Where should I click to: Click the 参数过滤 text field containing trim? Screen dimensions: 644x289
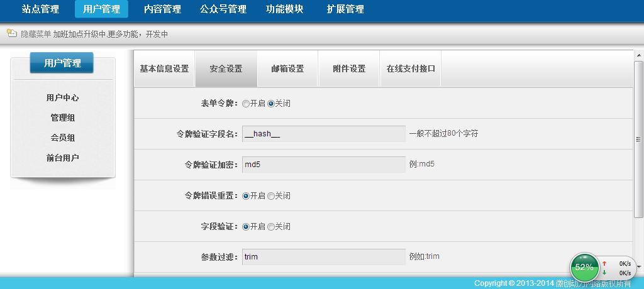[x=323, y=257]
